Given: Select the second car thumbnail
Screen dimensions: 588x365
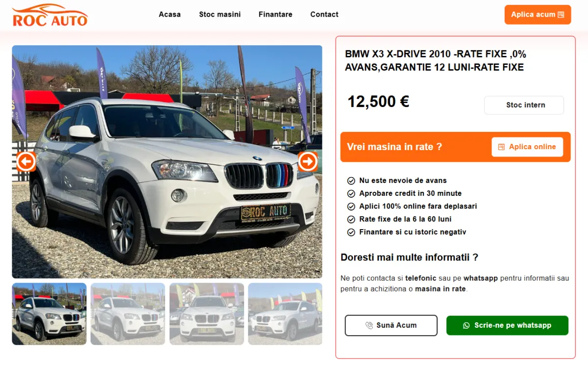Looking at the screenshot, I should point(128,313).
